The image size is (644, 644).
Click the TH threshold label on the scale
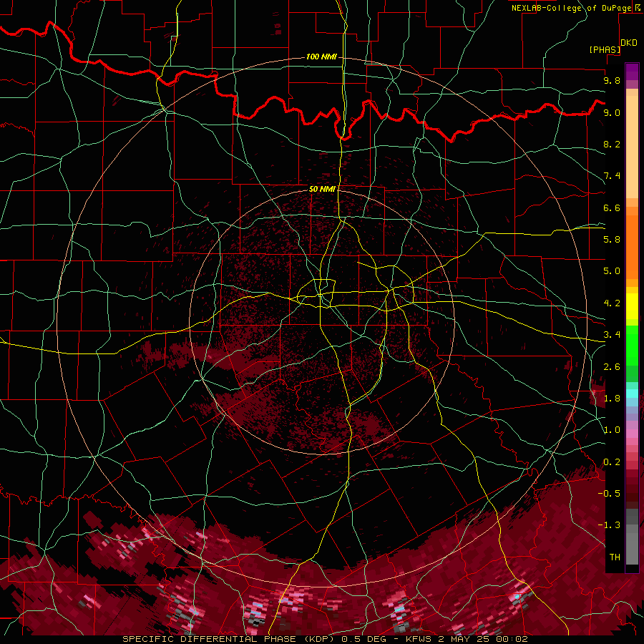[x=615, y=557]
